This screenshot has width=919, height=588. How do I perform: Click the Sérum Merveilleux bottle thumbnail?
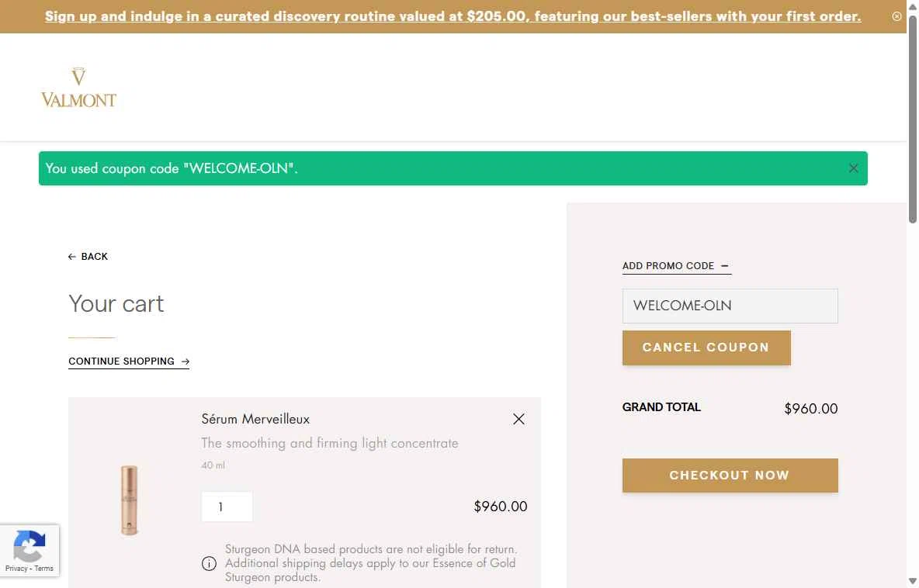[130, 500]
